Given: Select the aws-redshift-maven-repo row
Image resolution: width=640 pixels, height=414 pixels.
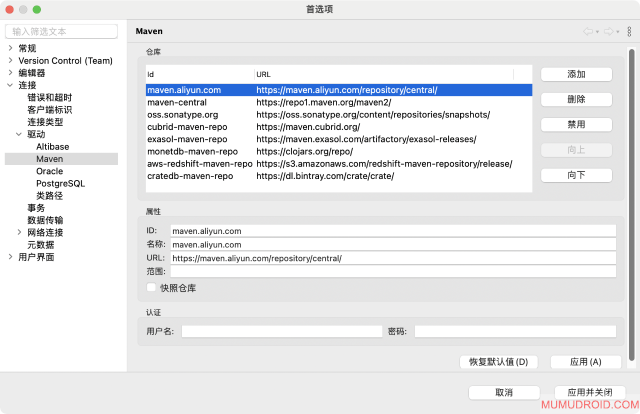Looking at the screenshot, I should tap(339, 163).
